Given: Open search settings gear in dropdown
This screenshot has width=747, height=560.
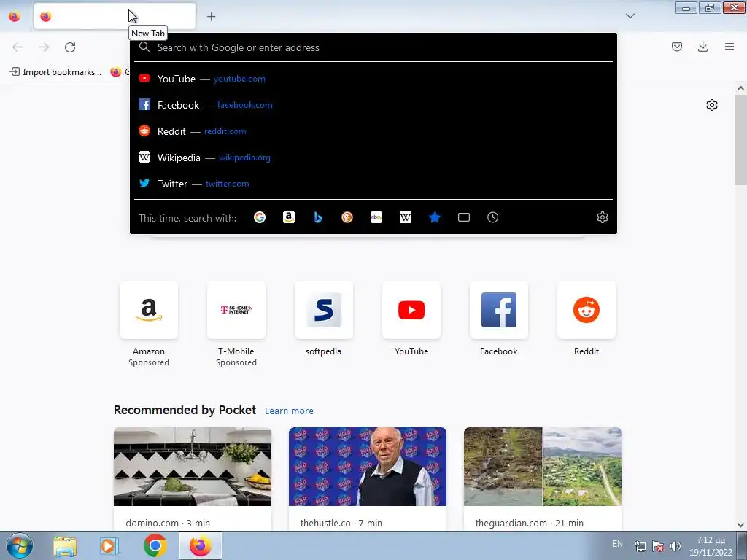Looking at the screenshot, I should [602, 217].
